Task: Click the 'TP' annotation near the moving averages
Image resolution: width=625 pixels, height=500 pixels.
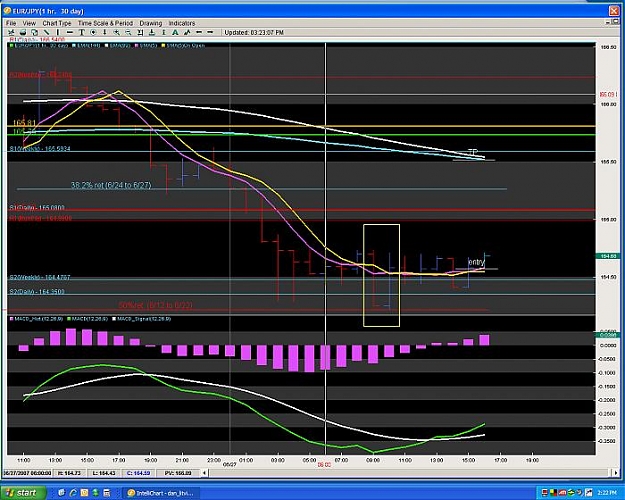Action: click(x=472, y=152)
